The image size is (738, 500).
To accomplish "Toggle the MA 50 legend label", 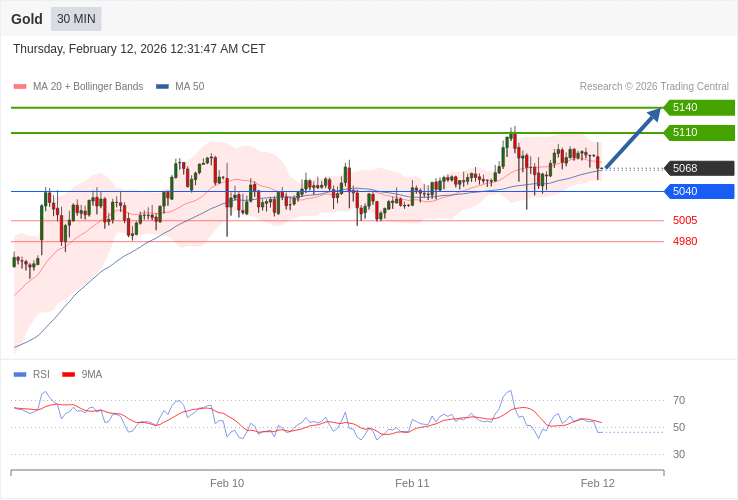I will pos(189,87).
